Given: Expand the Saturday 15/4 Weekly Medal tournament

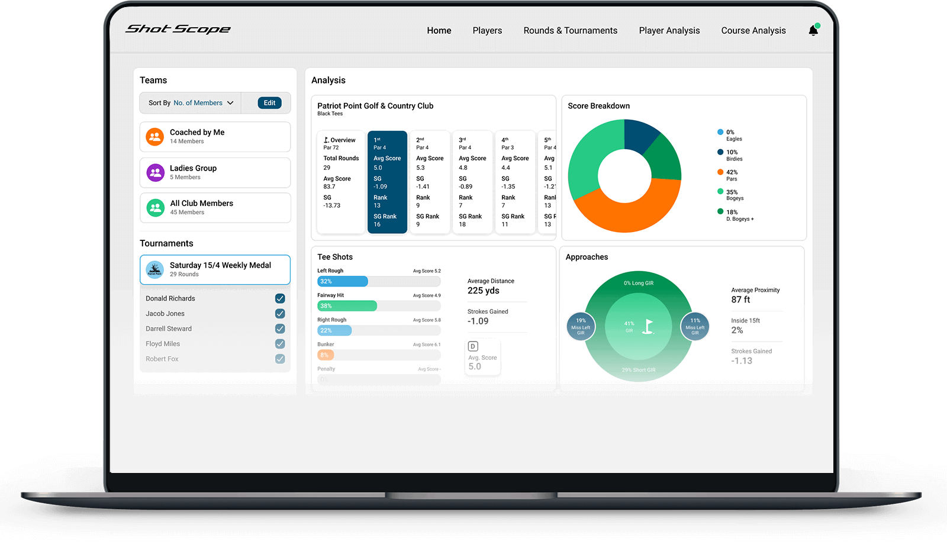Looking at the screenshot, I should point(220,269).
